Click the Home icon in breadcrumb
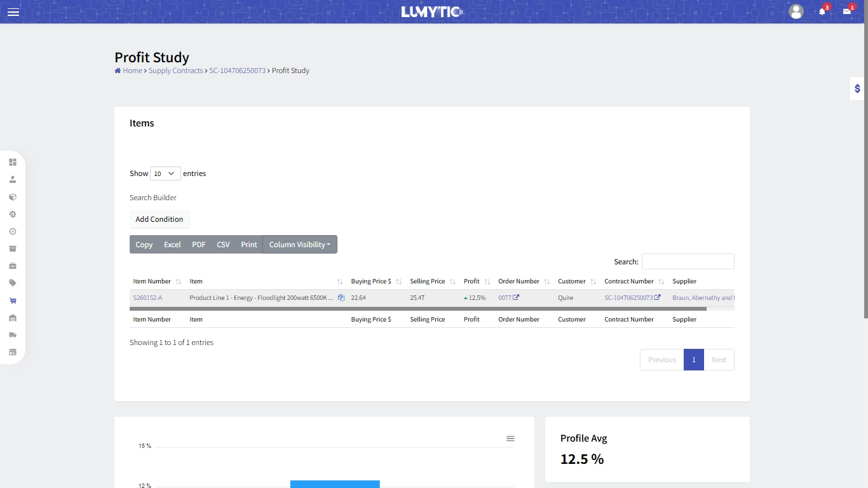 coord(118,71)
